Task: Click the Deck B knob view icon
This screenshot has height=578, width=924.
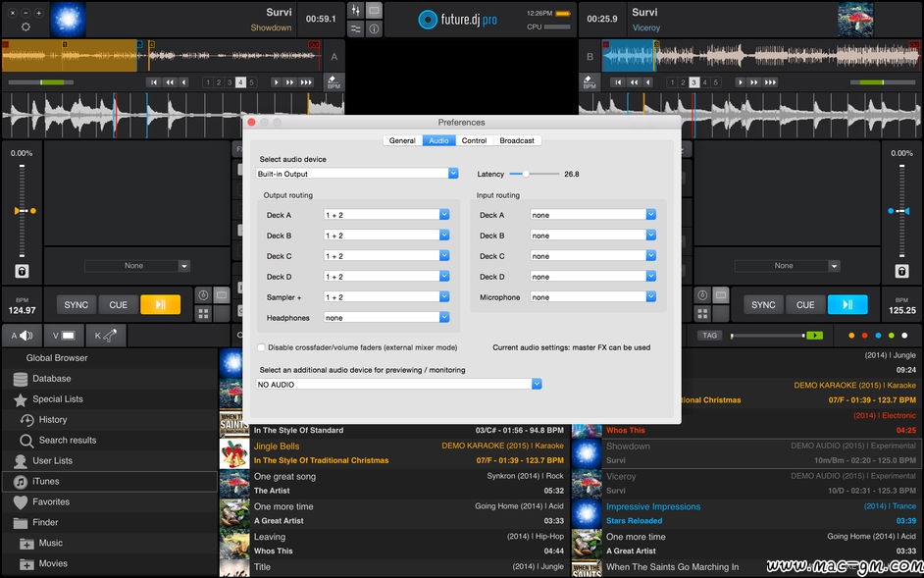Action: [x=702, y=295]
